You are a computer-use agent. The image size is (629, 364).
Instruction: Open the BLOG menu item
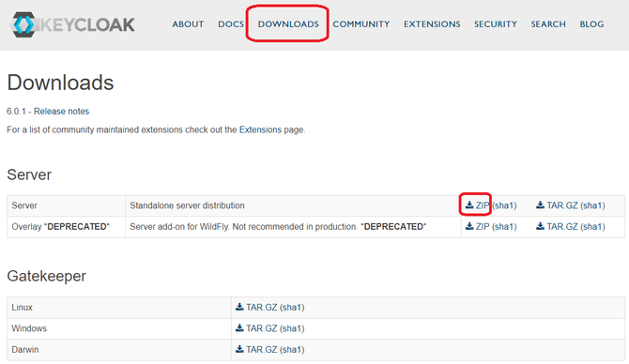(x=591, y=24)
